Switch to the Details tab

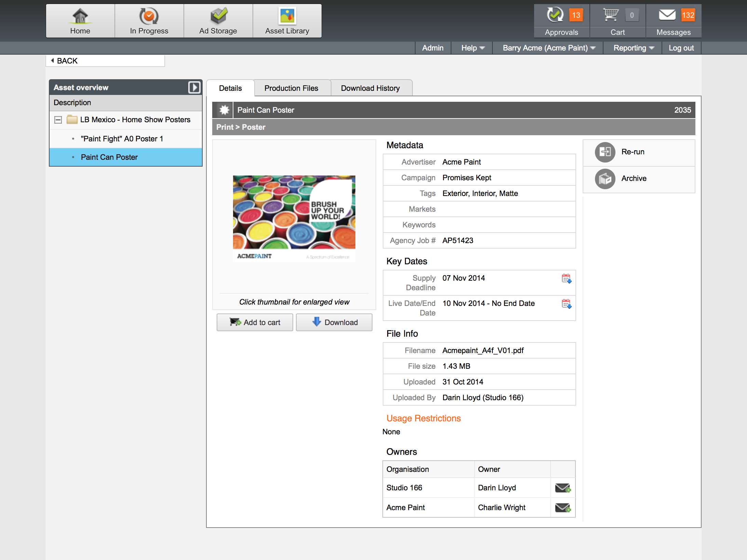[230, 88]
